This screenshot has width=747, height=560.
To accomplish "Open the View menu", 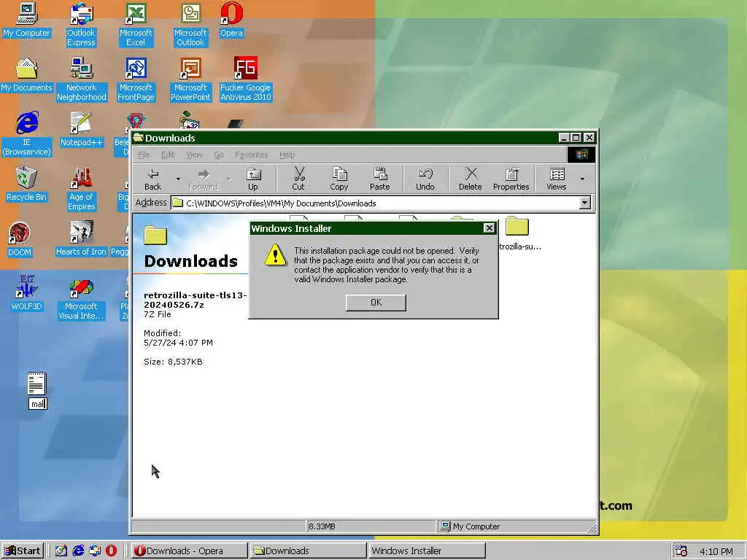I will [194, 155].
